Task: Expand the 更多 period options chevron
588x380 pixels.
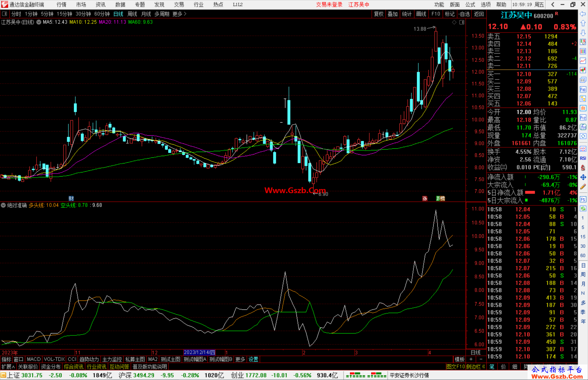Action: point(180,14)
